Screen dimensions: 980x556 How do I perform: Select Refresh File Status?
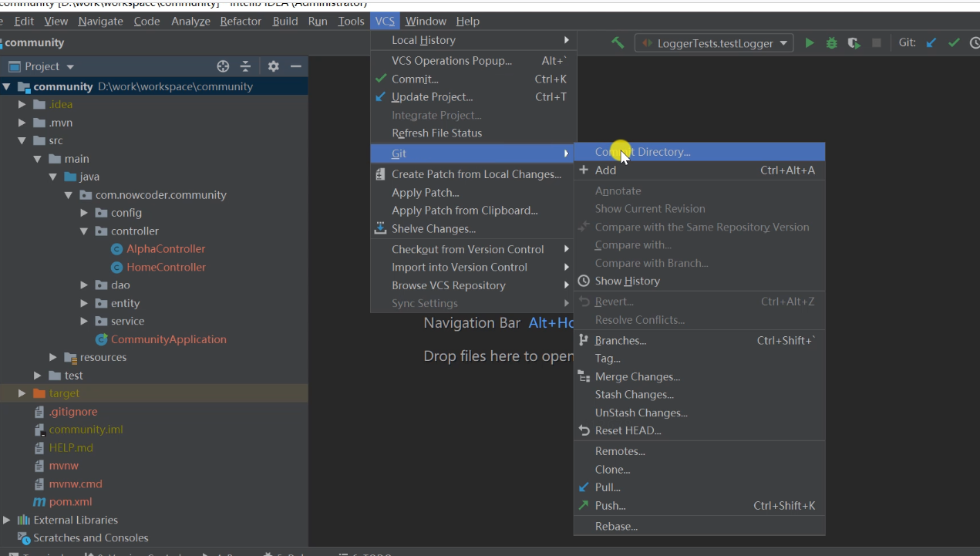(473, 133)
